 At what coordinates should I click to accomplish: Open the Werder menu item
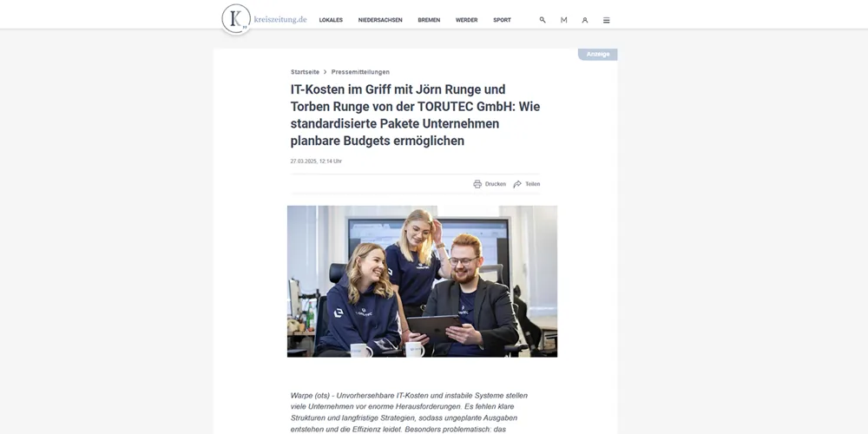467,20
